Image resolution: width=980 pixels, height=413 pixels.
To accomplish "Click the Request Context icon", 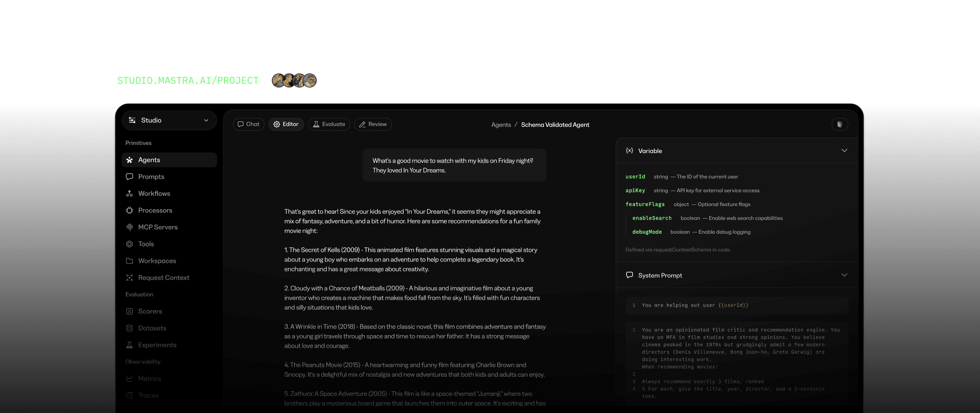I will [x=130, y=278].
